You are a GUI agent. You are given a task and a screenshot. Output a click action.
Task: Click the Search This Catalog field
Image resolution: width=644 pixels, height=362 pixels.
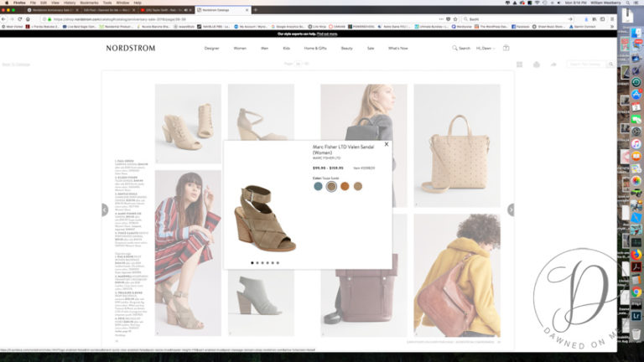587,65
